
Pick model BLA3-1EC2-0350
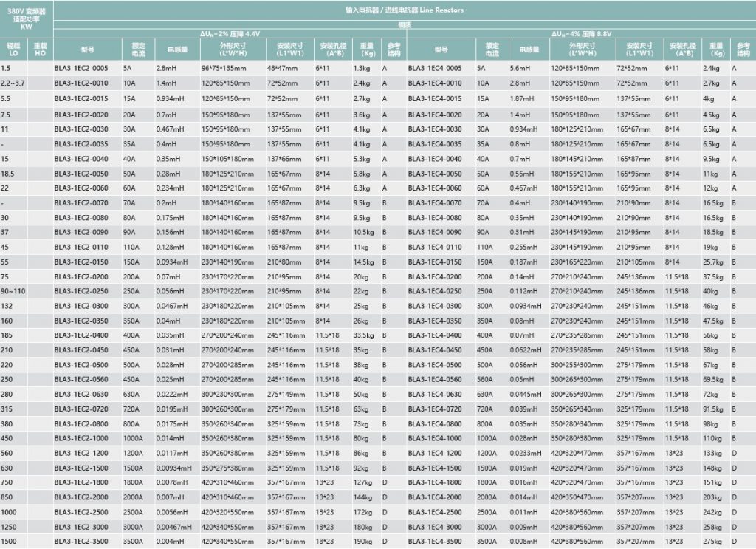(81, 321)
